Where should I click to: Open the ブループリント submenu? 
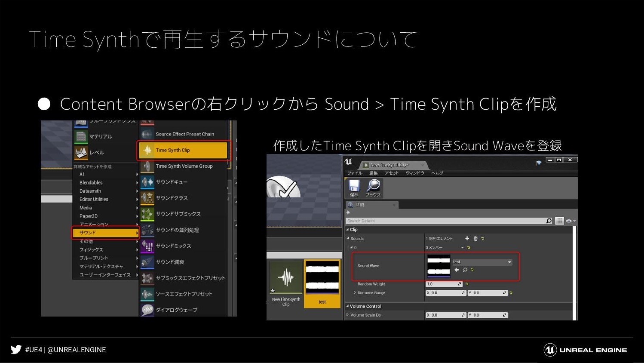pyautogui.click(x=106, y=258)
